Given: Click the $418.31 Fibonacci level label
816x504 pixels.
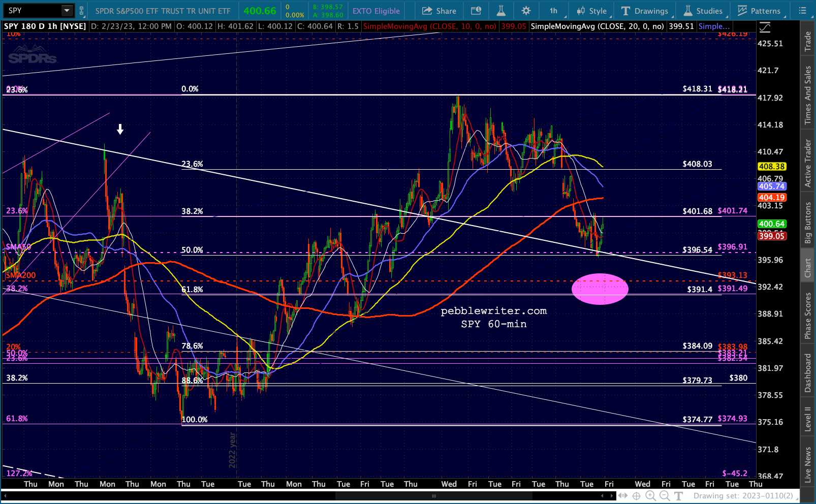Looking at the screenshot, I should coord(697,89).
